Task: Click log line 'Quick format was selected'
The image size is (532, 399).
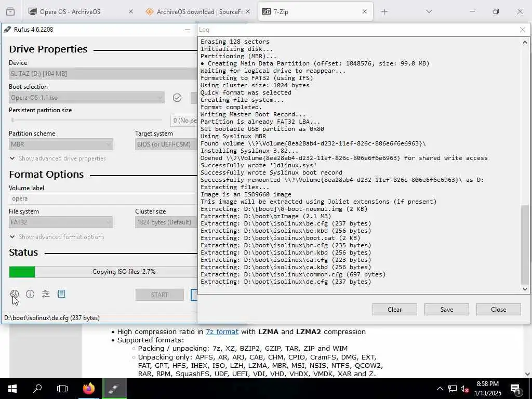Action: tap(246, 92)
